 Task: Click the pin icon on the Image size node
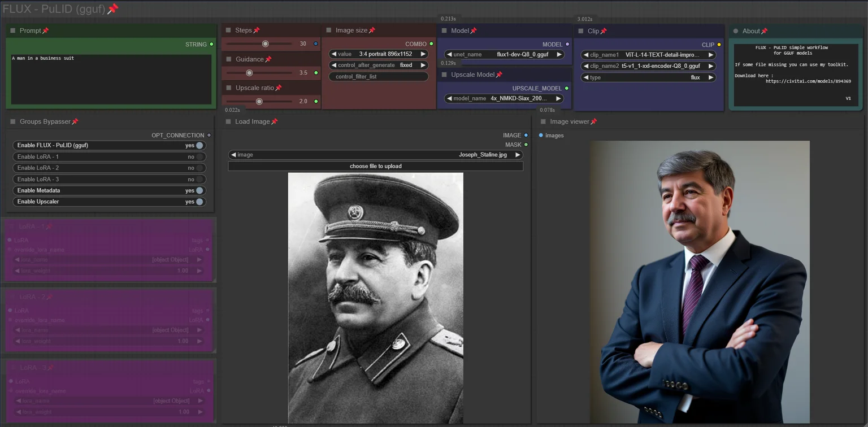pos(372,30)
